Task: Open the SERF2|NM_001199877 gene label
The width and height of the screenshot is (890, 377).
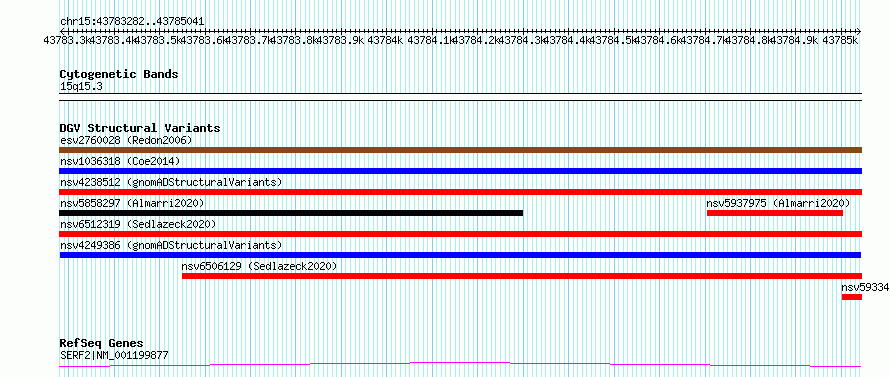Action: tap(114, 356)
